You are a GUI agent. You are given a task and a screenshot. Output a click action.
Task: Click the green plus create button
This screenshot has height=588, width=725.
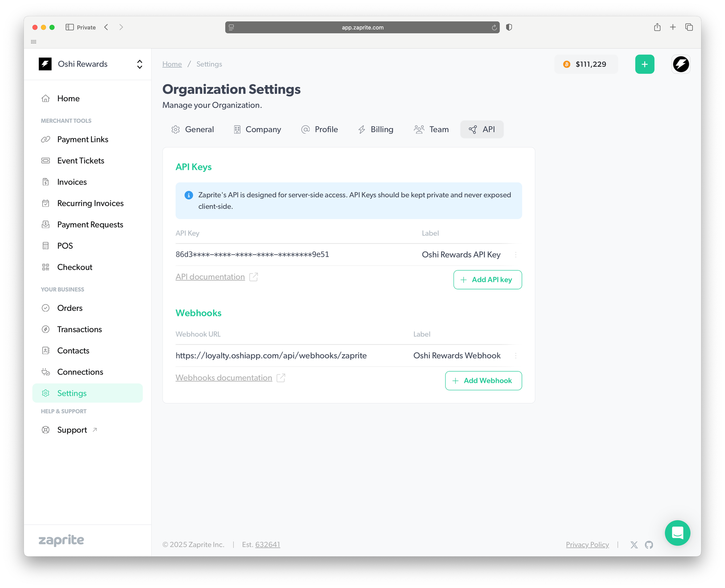(644, 64)
